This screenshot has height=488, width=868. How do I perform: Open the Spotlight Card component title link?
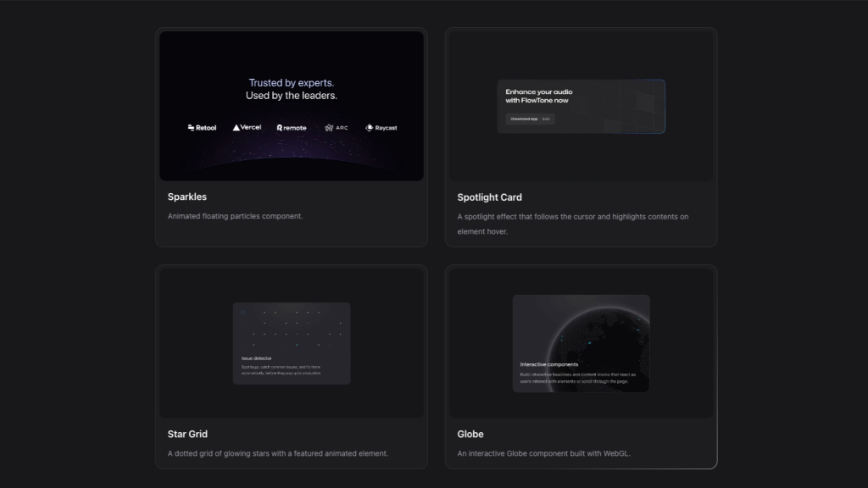pos(489,197)
